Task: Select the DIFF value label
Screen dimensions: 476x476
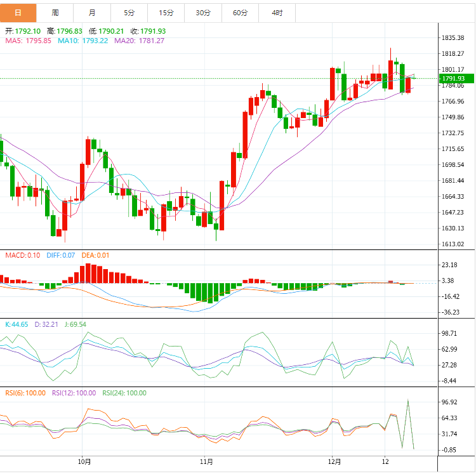Action: (x=60, y=255)
